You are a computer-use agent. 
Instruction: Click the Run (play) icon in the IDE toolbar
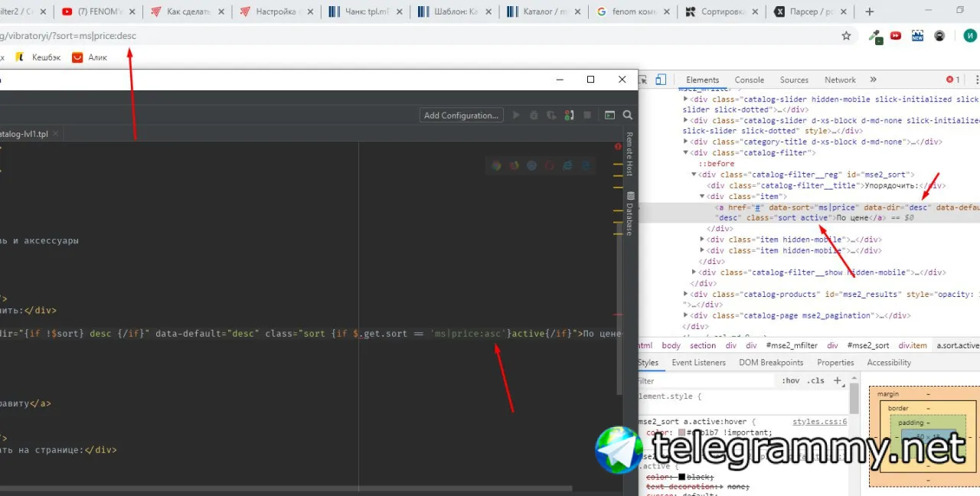[516, 116]
